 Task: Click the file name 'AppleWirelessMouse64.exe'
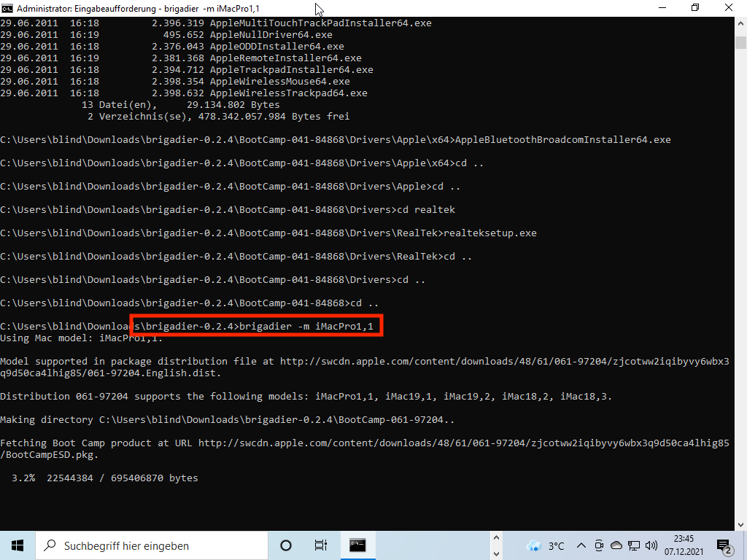279,82
